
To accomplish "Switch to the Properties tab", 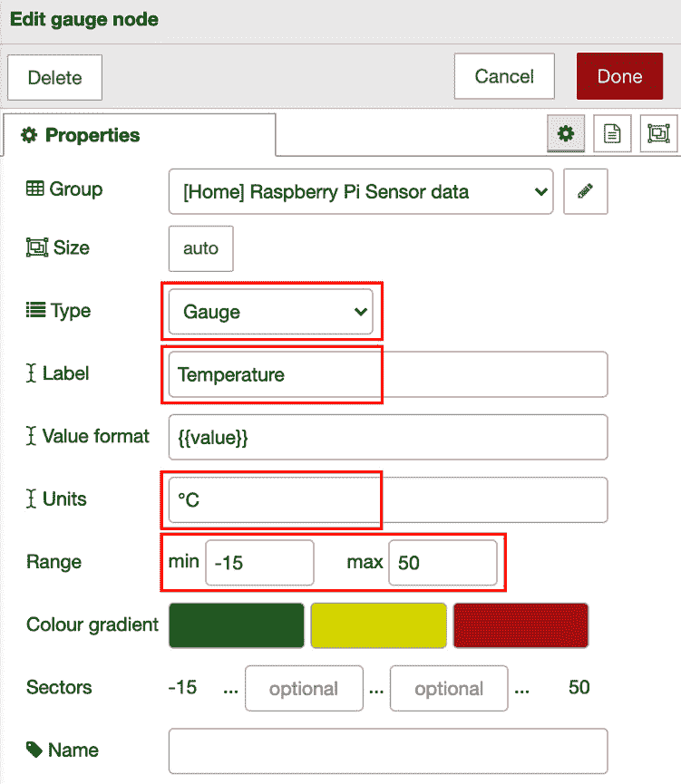I will [141, 135].
